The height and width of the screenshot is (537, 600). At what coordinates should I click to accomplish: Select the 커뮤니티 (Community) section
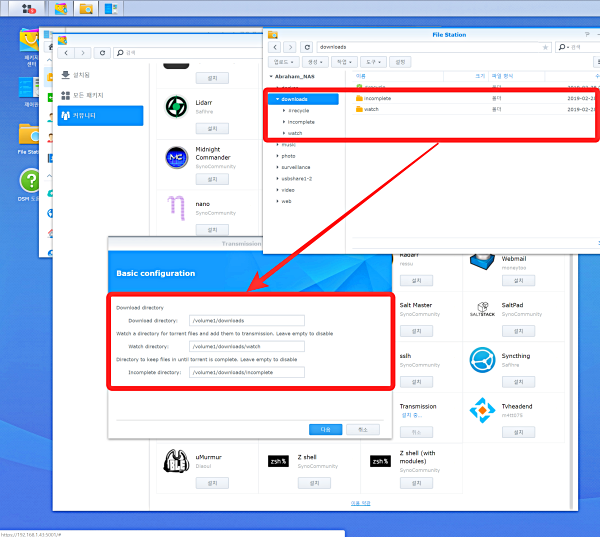coord(100,116)
